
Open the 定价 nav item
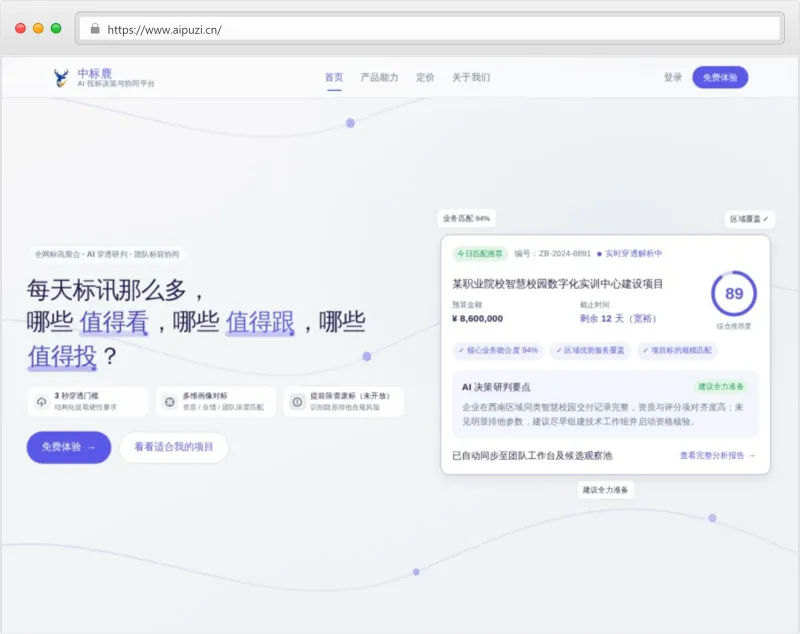coord(425,78)
